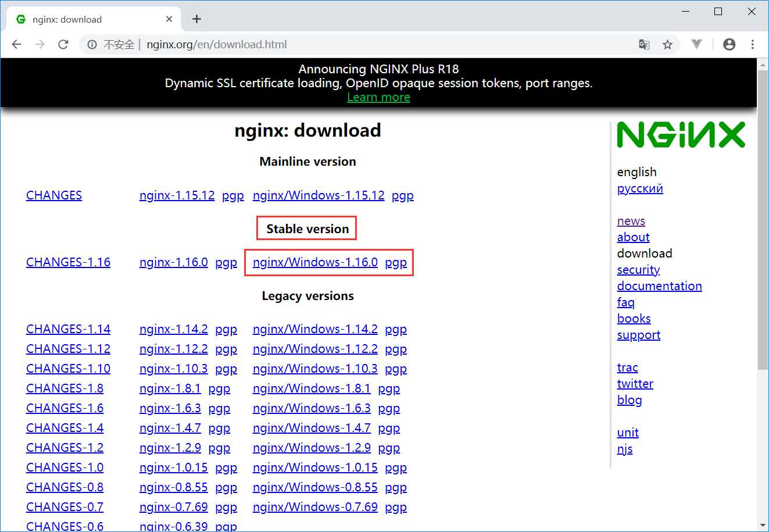The height and width of the screenshot is (532, 769).
Task: Open the news page
Action: coord(631,221)
